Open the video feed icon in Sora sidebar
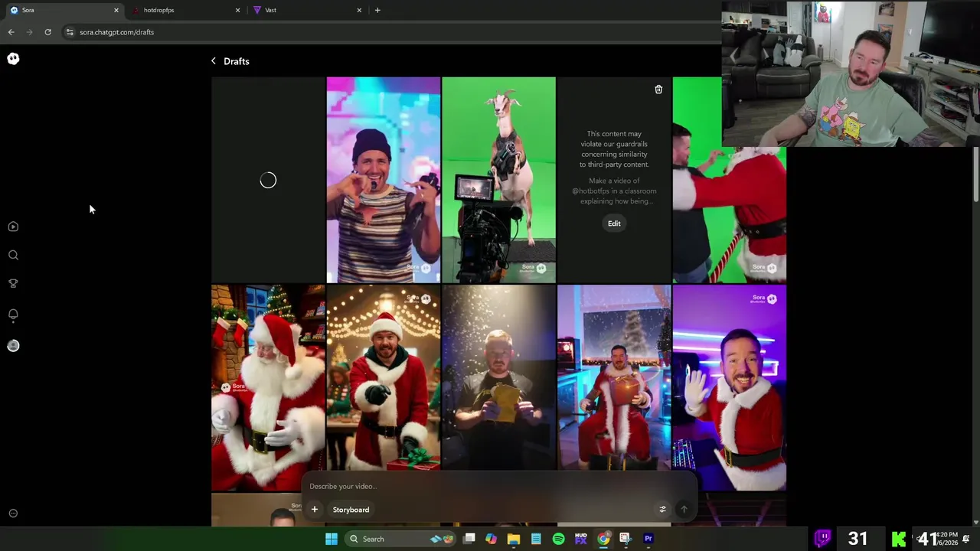The height and width of the screenshot is (551, 980). tap(13, 227)
